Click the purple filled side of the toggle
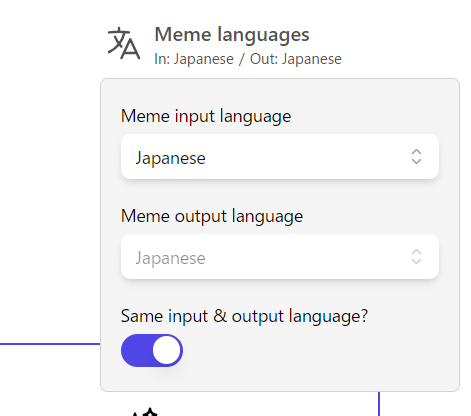 tap(137, 350)
